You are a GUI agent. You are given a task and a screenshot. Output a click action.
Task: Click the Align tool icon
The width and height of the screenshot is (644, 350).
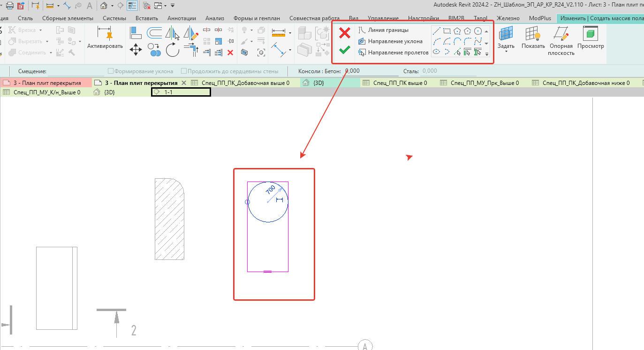pyautogui.click(x=136, y=33)
